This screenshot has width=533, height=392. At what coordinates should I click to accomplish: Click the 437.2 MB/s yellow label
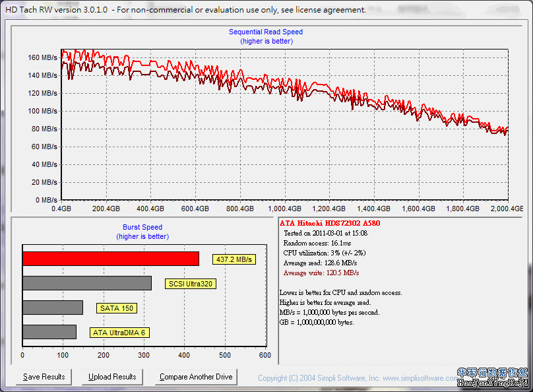[234, 260]
